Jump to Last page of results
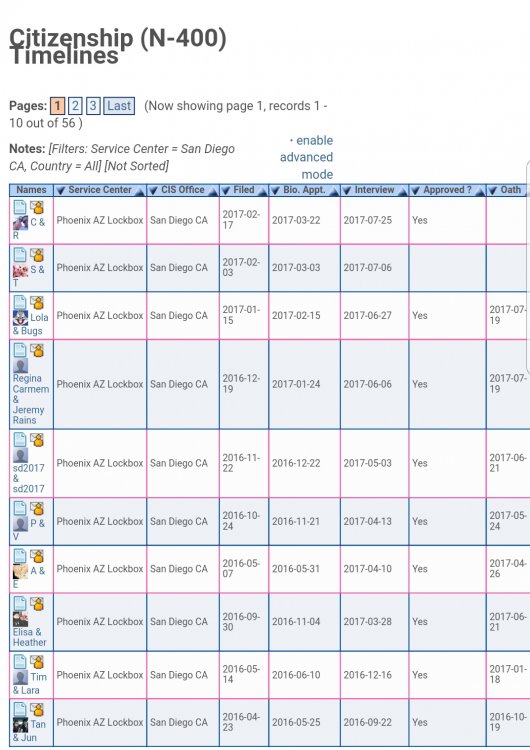This screenshot has height=750, width=530. click(x=119, y=106)
